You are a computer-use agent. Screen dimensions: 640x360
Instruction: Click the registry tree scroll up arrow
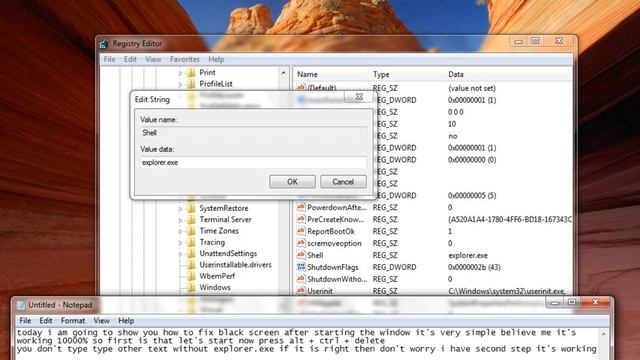284,73
